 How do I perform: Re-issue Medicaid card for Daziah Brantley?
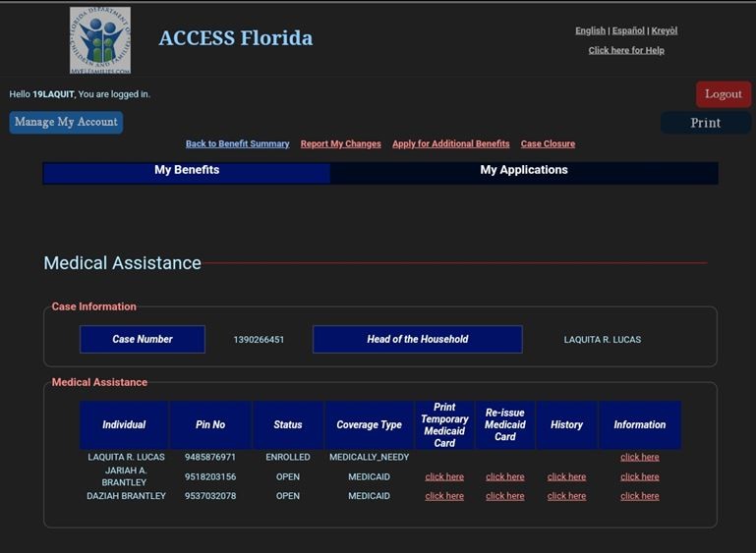[504, 496]
